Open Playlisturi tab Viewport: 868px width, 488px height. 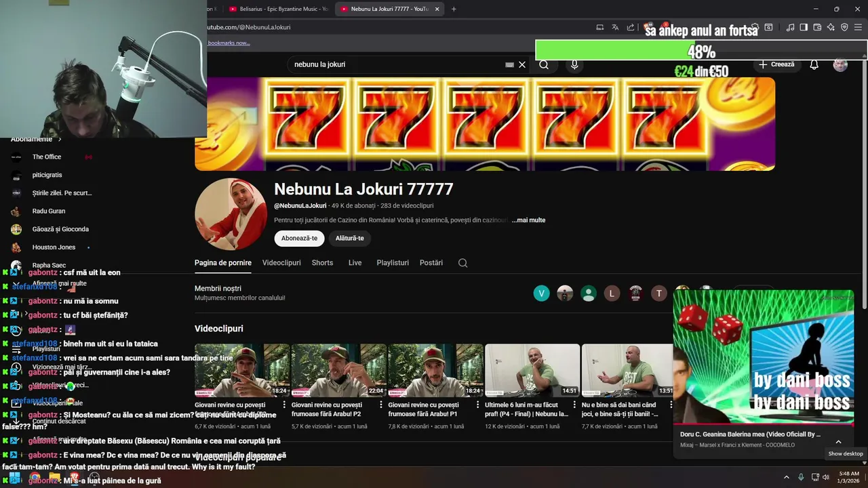point(393,263)
